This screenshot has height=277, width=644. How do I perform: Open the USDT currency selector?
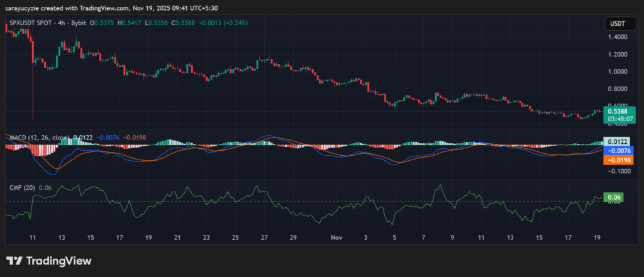click(616, 23)
